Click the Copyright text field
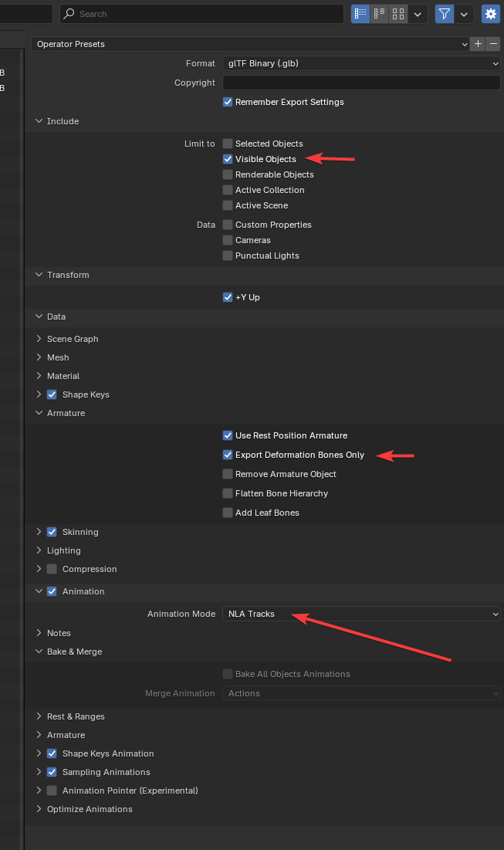Viewport: 504px width, 850px height. click(361, 83)
